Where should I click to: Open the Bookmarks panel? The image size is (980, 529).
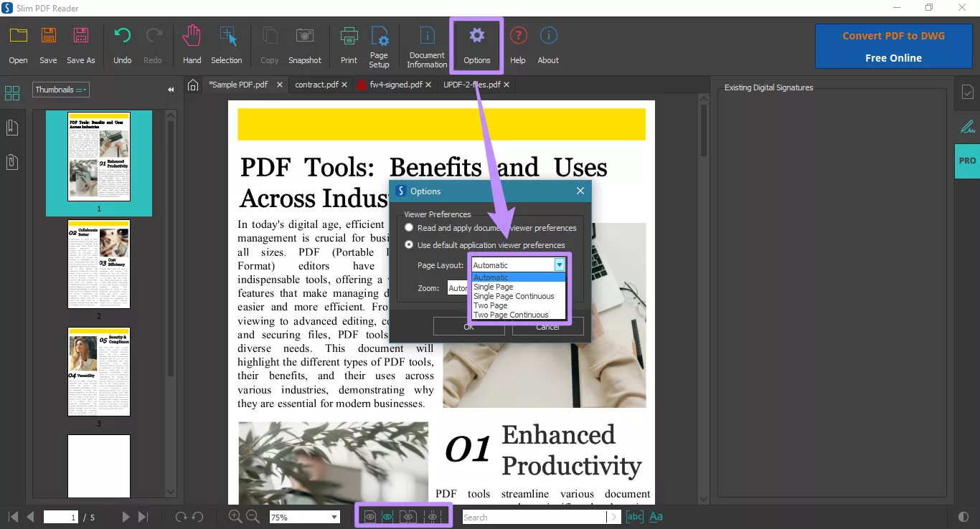point(12,127)
